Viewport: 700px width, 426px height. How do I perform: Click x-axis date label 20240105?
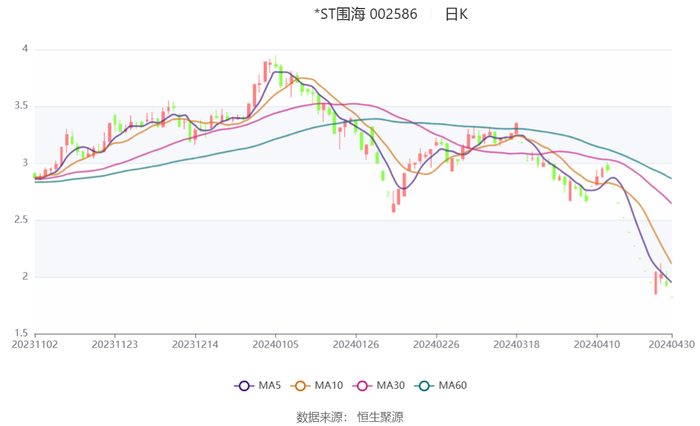tap(275, 345)
